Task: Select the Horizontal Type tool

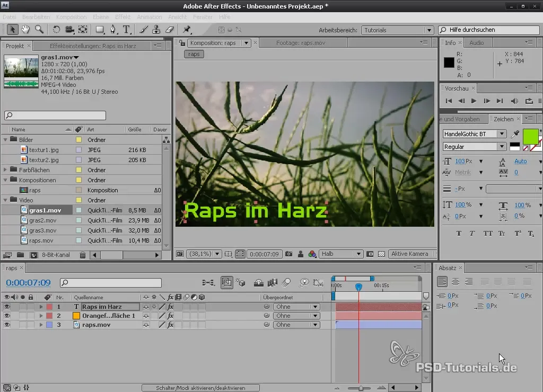Action: pos(126,30)
